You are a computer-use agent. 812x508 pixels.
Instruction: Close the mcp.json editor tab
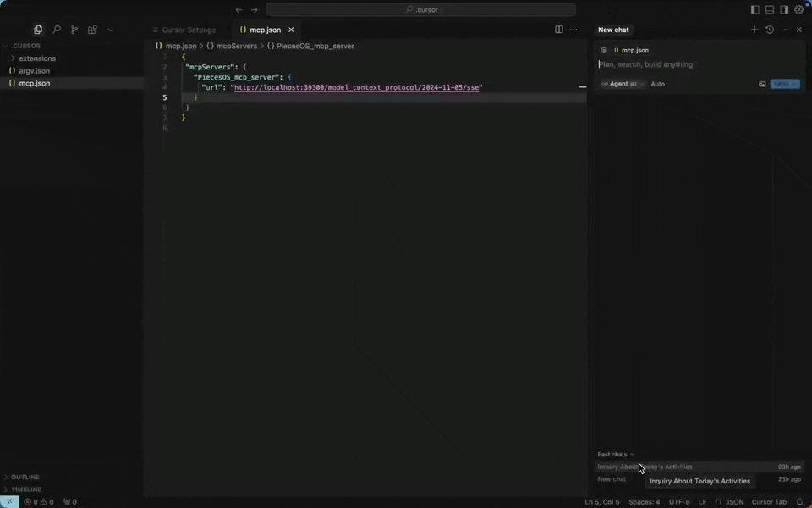291,30
